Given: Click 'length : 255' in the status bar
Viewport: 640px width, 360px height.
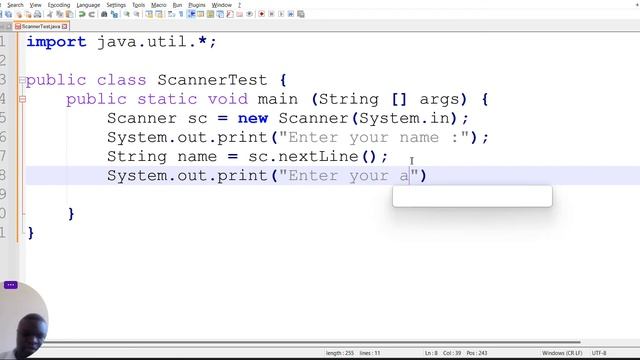Looking at the screenshot, I should tap(340, 353).
